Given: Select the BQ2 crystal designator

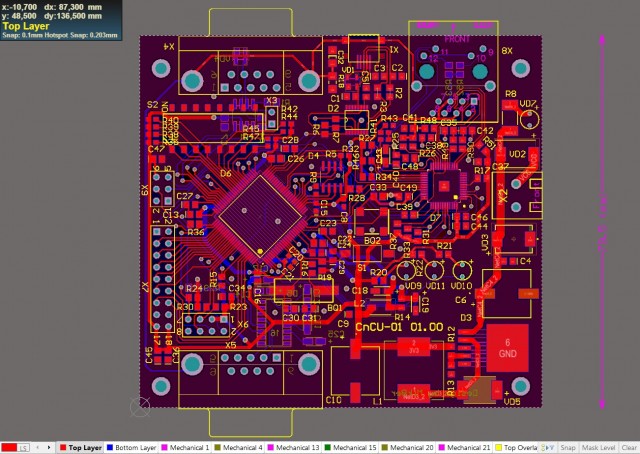Looking at the screenshot, I should (372, 240).
